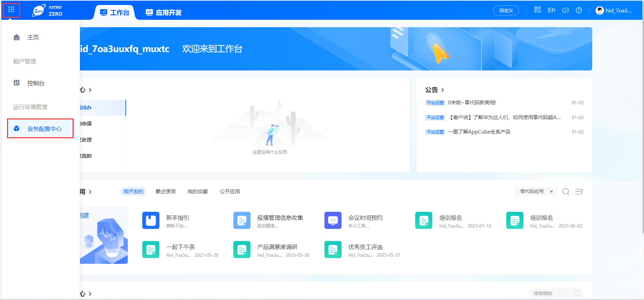The width and height of the screenshot is (644, 300).
Task: Click the 培训报名 2023-06-02 app icon
Action: 515,220
